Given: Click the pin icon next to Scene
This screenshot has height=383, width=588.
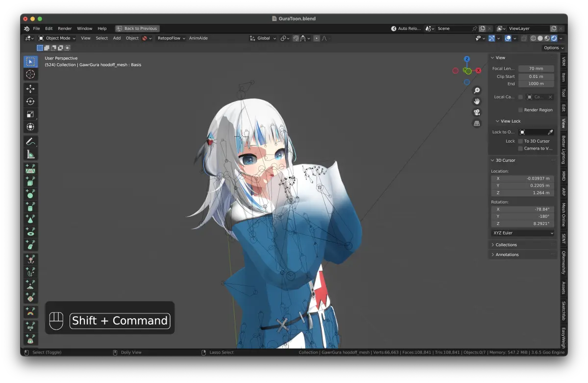Looking at the screenshot, I should tap(474, 28).
